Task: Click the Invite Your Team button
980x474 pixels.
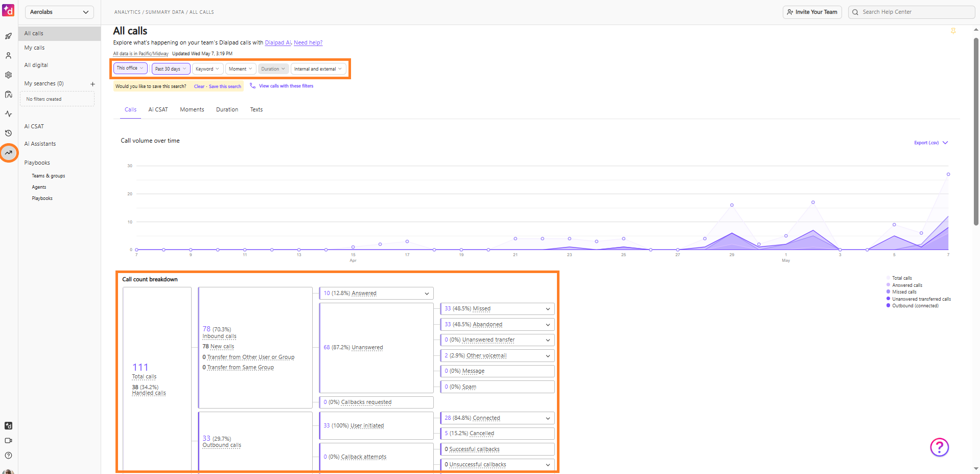Action: (812, 12)
